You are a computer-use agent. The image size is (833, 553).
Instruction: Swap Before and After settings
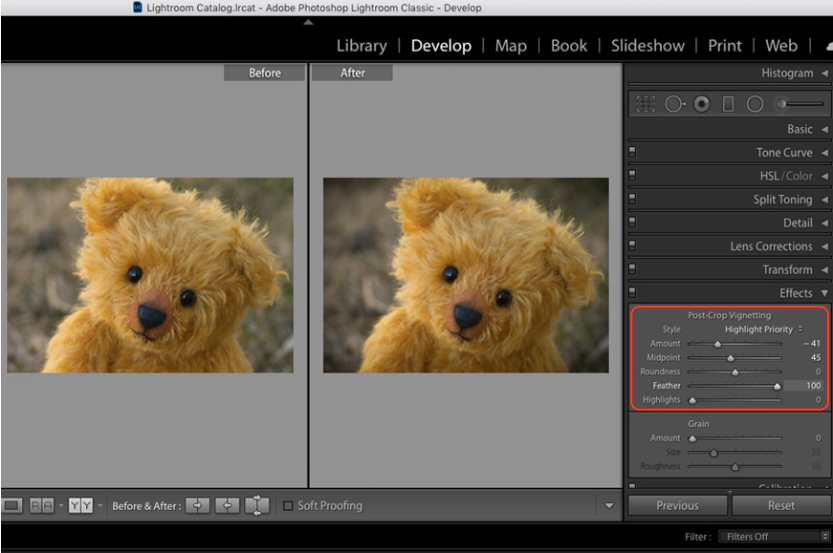coord(257,505)
